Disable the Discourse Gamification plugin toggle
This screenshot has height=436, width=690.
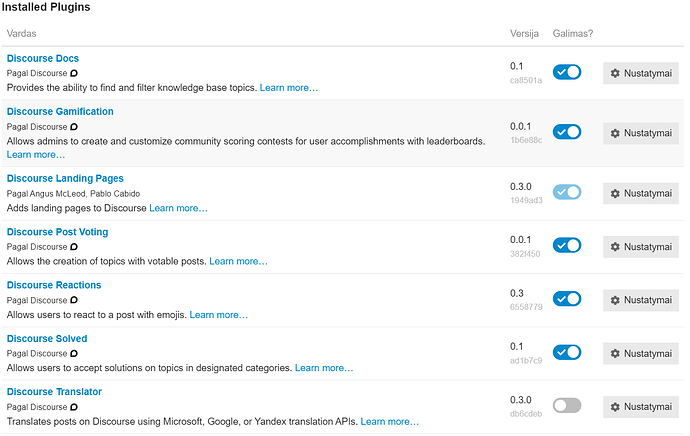(567, 132)
